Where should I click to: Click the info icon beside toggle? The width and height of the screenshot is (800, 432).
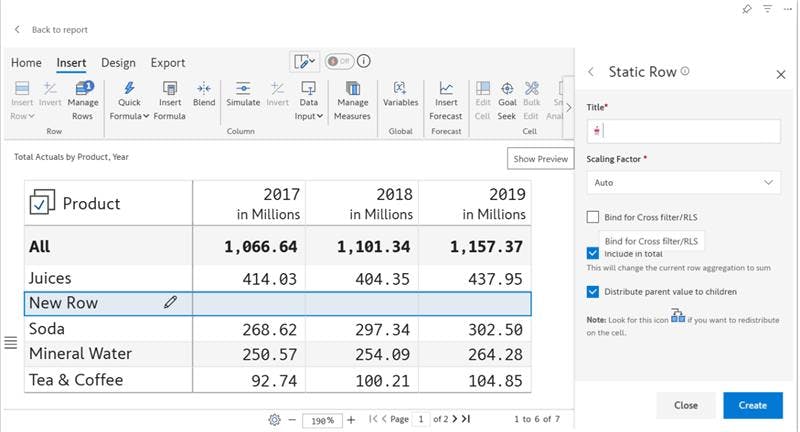click(x=363, y=61)
